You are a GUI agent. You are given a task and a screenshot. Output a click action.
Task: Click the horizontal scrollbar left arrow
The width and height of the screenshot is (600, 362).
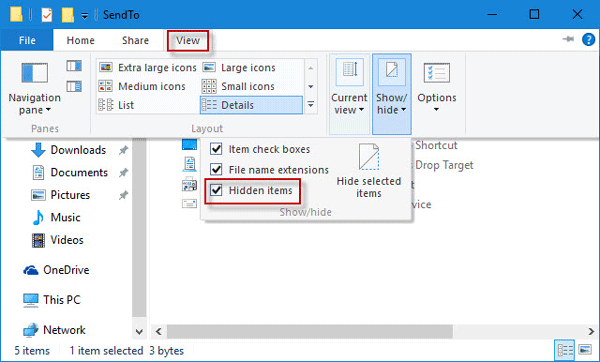click(159, 331)
